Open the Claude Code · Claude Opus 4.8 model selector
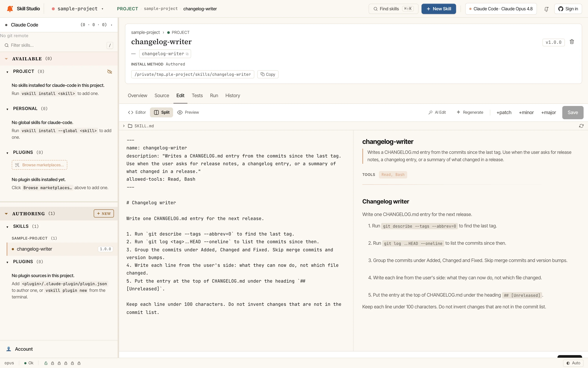The image size is (588, 368). pos(501,9)
